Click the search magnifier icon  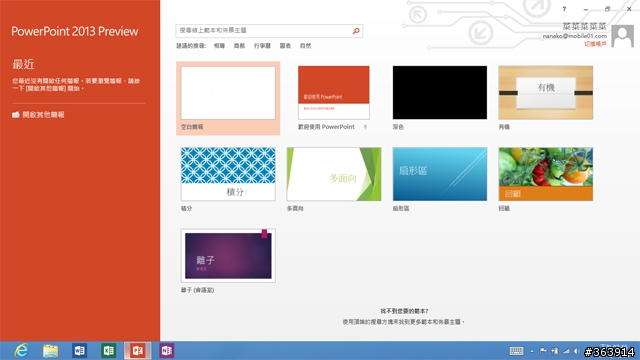[x=356, y=31]
